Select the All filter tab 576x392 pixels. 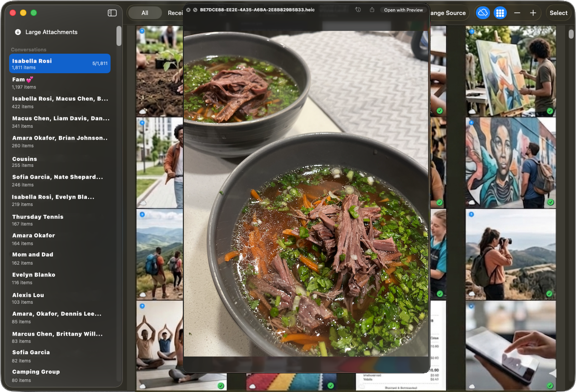pos(145,13)
